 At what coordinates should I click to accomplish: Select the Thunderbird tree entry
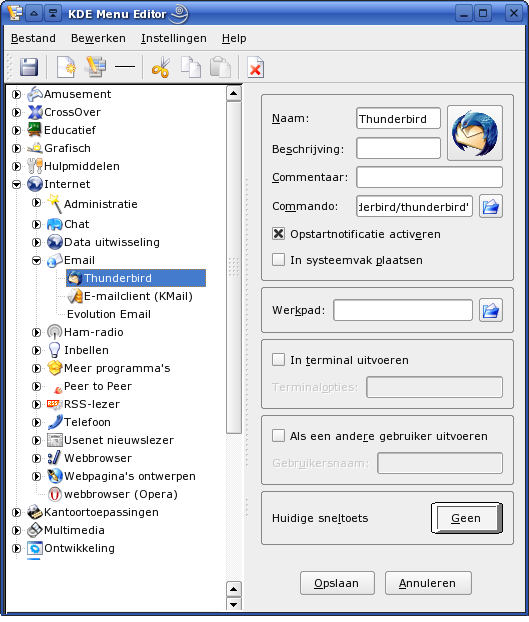pos(136,278)
